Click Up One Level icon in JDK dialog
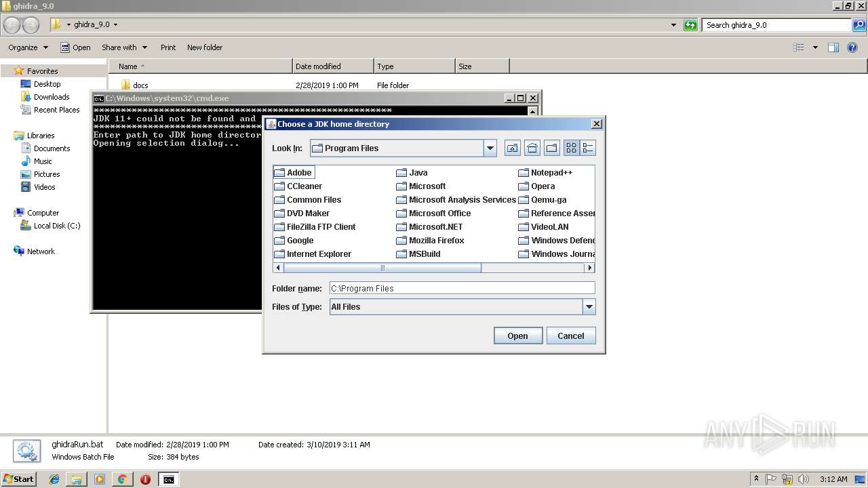This screenshot has width=868, height=488. [513, 148]
